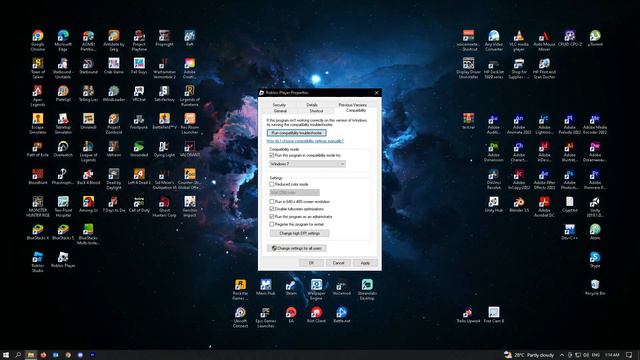Open the Epic Games Launcher icon
This screenshot has height=360, width=640.
(265, 317)
